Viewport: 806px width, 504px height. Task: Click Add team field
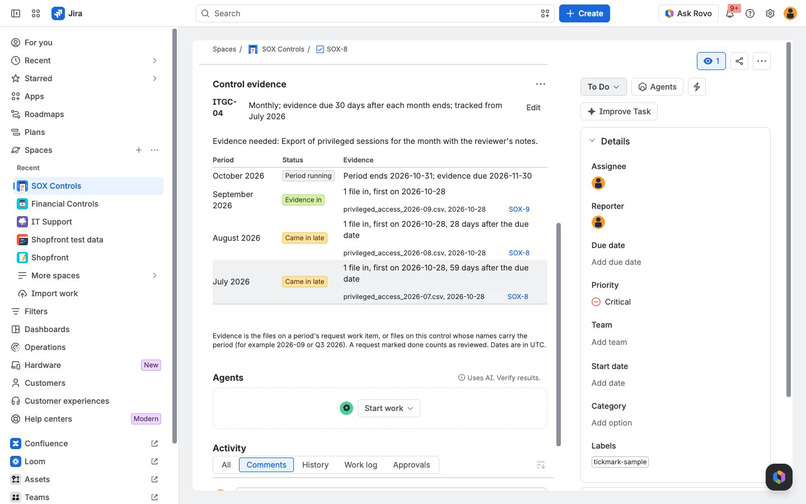(x=609, y=342)
